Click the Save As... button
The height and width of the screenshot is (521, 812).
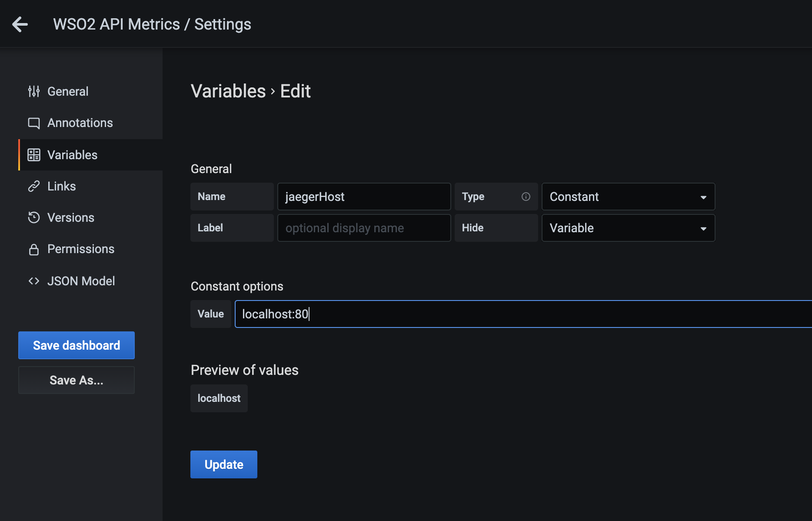click(77, 380)
